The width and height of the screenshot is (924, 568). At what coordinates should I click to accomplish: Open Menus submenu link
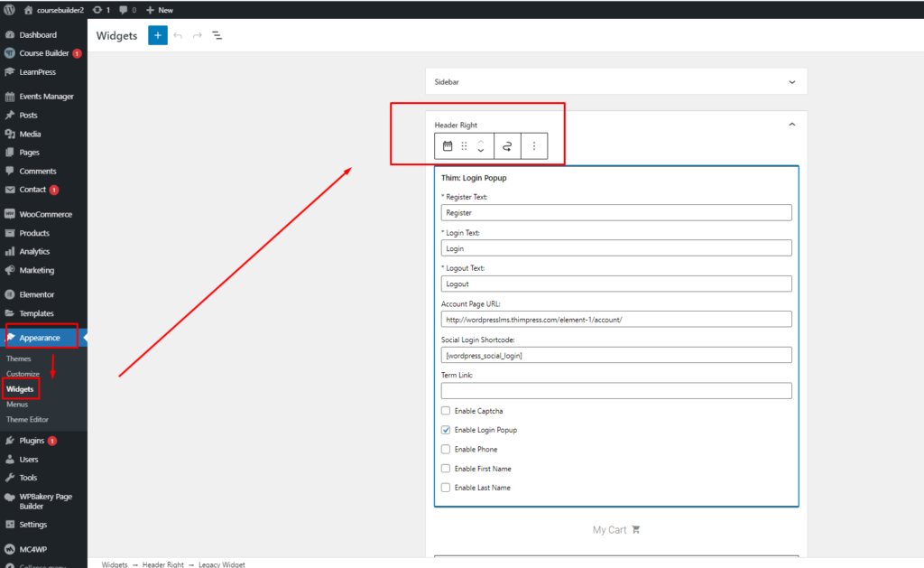[x=17, y=405]
